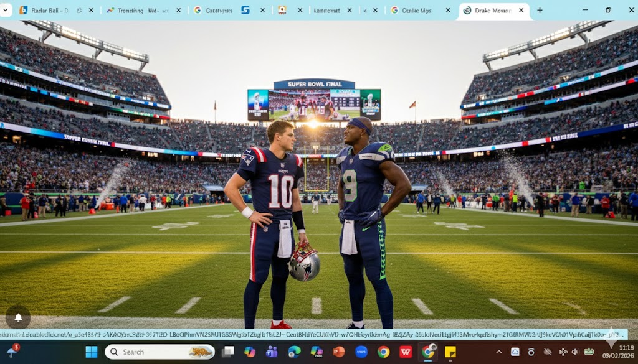Open Microsoft Edge from the taskbar
The height and width of the screenshot is (364, 638).
(x=294, y=352)
